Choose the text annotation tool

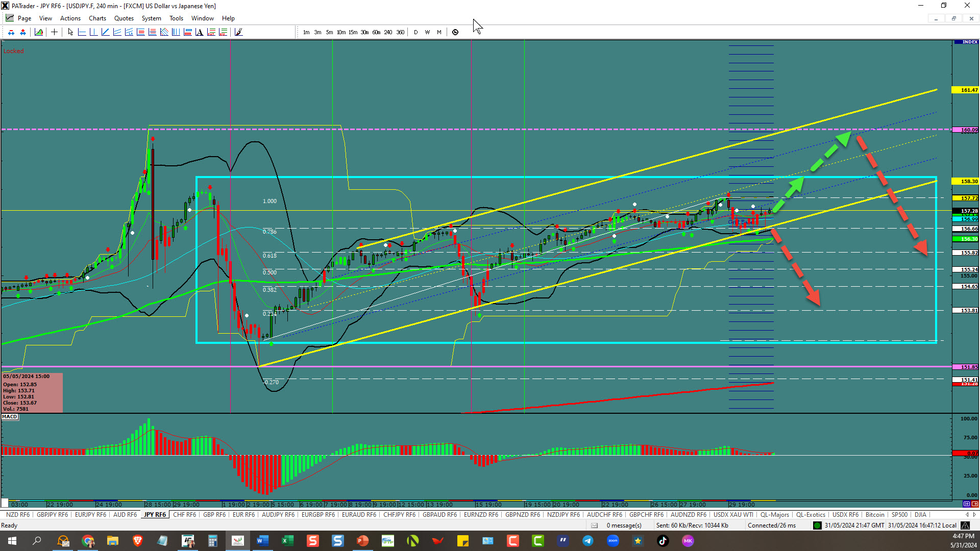coord(199,32)
